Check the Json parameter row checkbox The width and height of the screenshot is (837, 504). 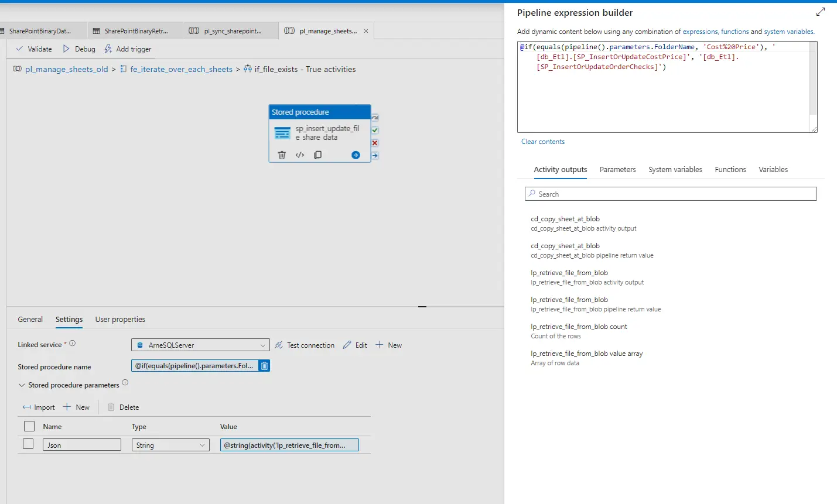pos(28,444)
